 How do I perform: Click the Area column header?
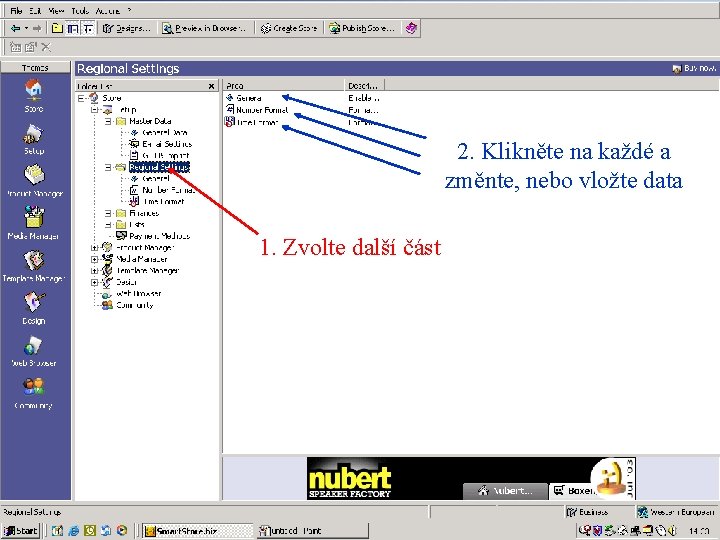click(x=283, y=85)
